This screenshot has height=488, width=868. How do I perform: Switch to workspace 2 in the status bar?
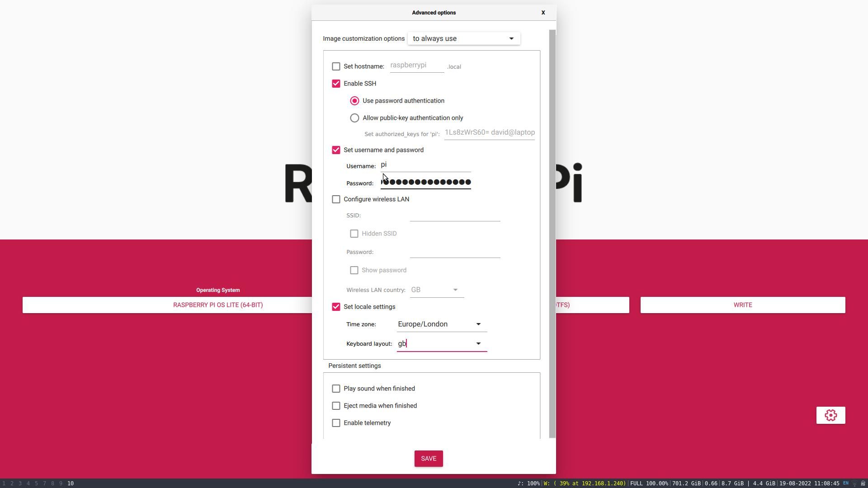coord(12,483)
